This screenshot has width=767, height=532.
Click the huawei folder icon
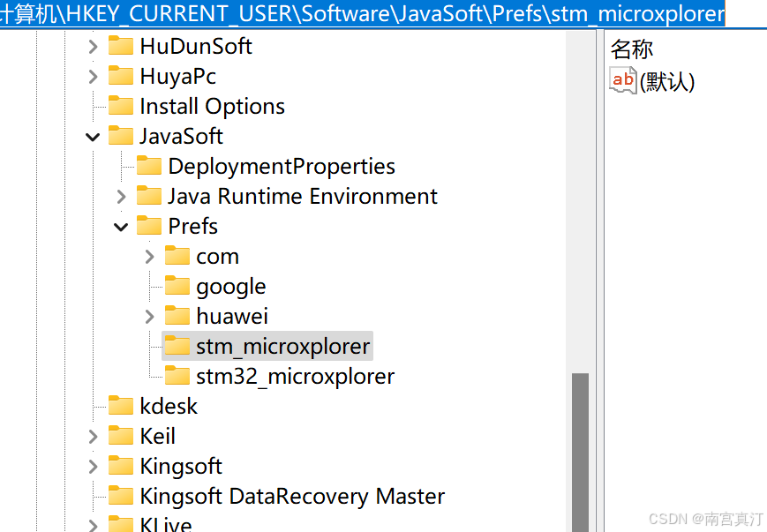(x=177, y=315)
